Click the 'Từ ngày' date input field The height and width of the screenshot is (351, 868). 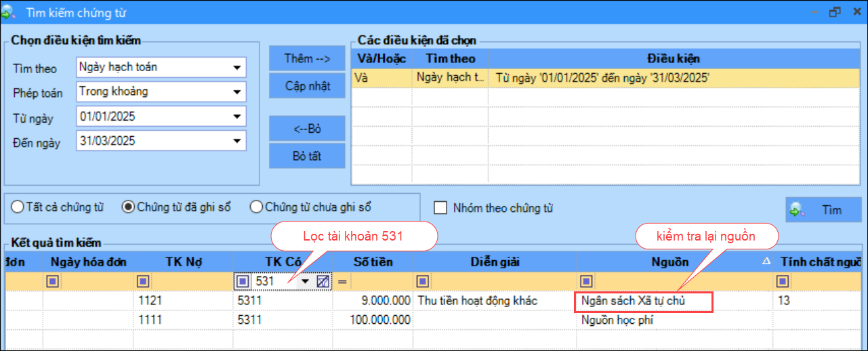click(152, 117)
